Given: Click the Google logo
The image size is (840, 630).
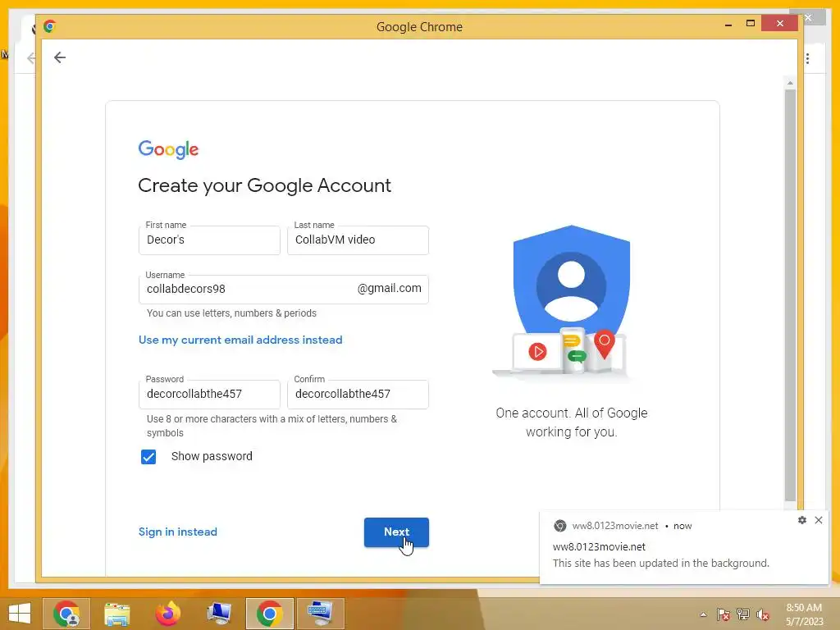Looking at the screenshot, I should (168, 149).
